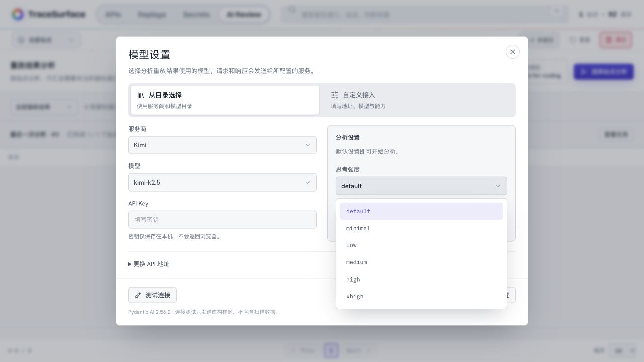This screenshot has width=644, height=362.
Task: Click the Pydantic AI 2.56.0 footer note
Action: pyautogui.click(x=204, y=312)
